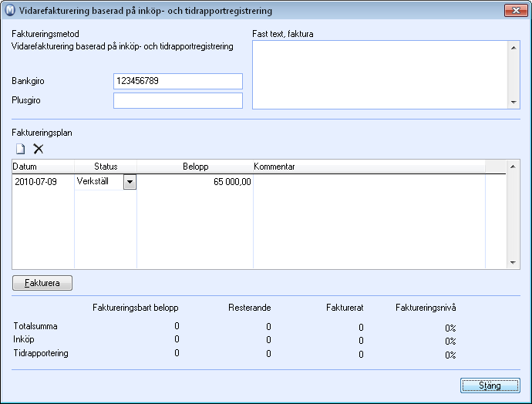Screen dimensions: 532x404
Task: Click the Resterande heading
Action: click(249, 308)
